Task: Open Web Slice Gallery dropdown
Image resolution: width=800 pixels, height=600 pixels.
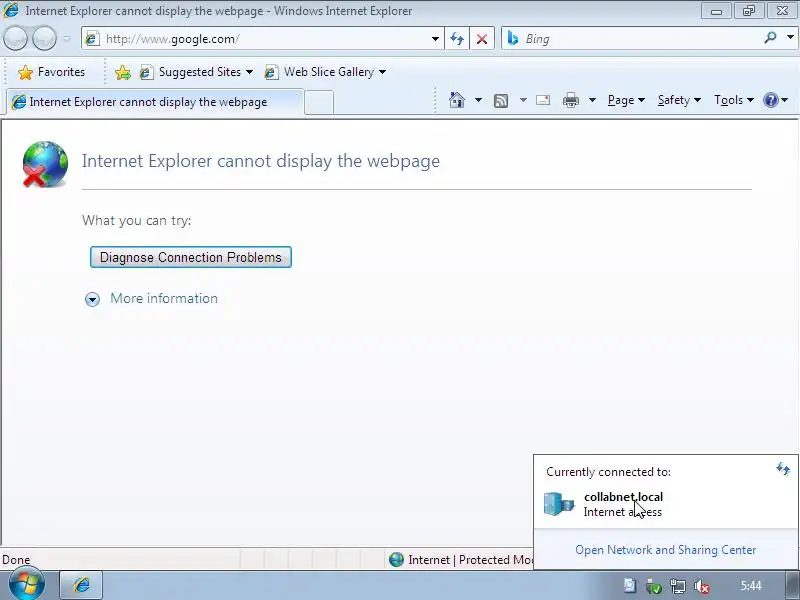Action: [x=325, y=72]
